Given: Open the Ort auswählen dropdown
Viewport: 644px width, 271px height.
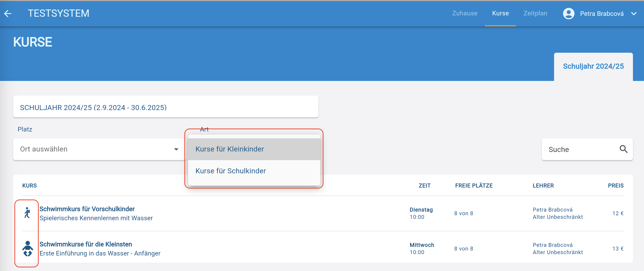Looking at the screenshot, I should 99,149.
